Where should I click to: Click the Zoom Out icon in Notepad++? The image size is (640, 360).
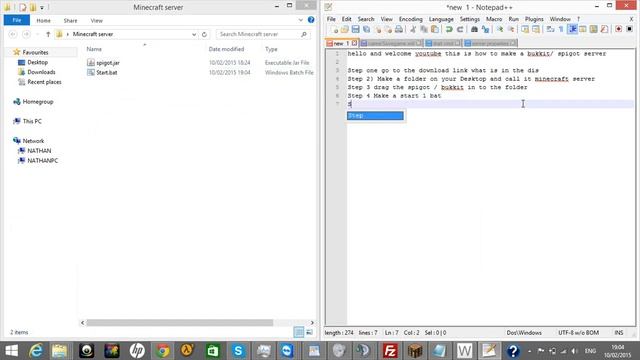pyautogui.click(x=511, y=29)
